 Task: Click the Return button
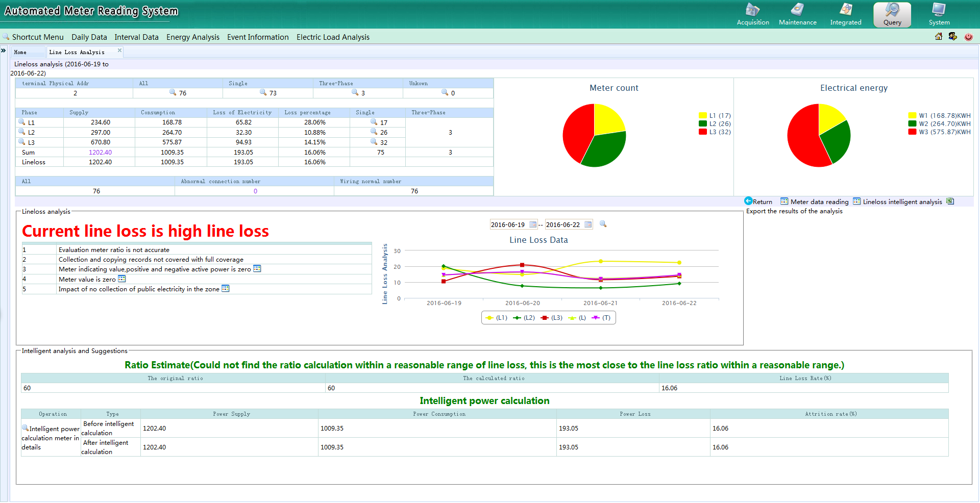758,202
